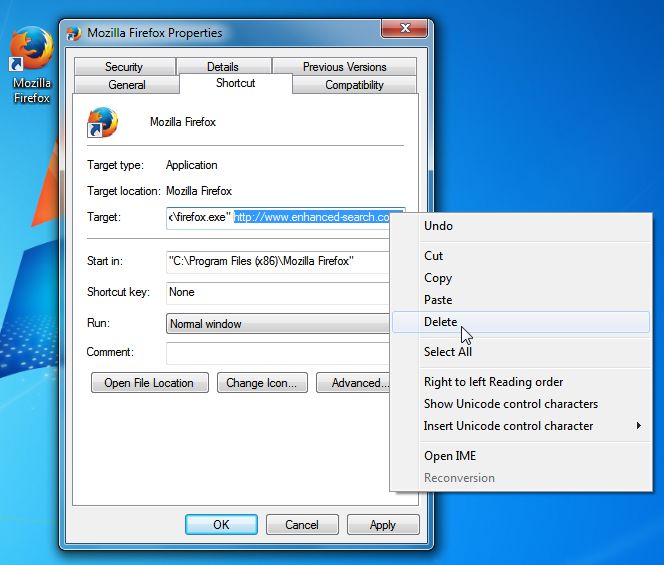Open the Advanced settings button
Image resolution: width=664 pixels, height=565 pixels.
pyautogui.click(x=353, y=383)
